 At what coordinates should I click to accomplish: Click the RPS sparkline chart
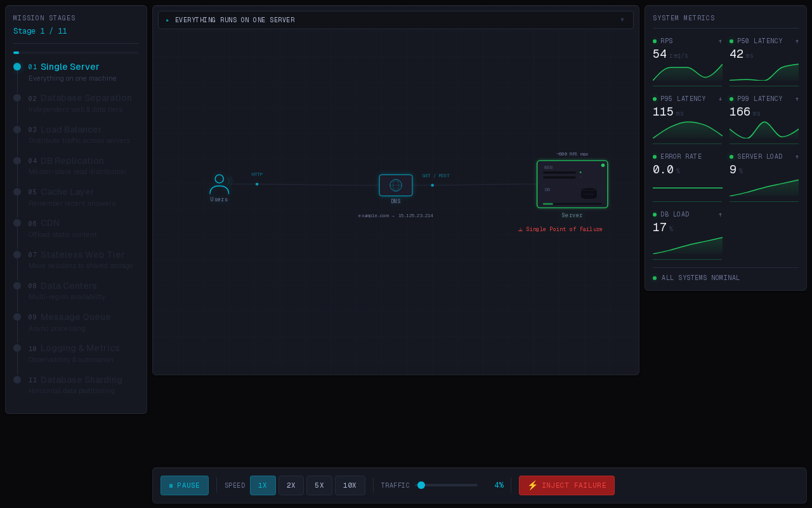[688, 73]
